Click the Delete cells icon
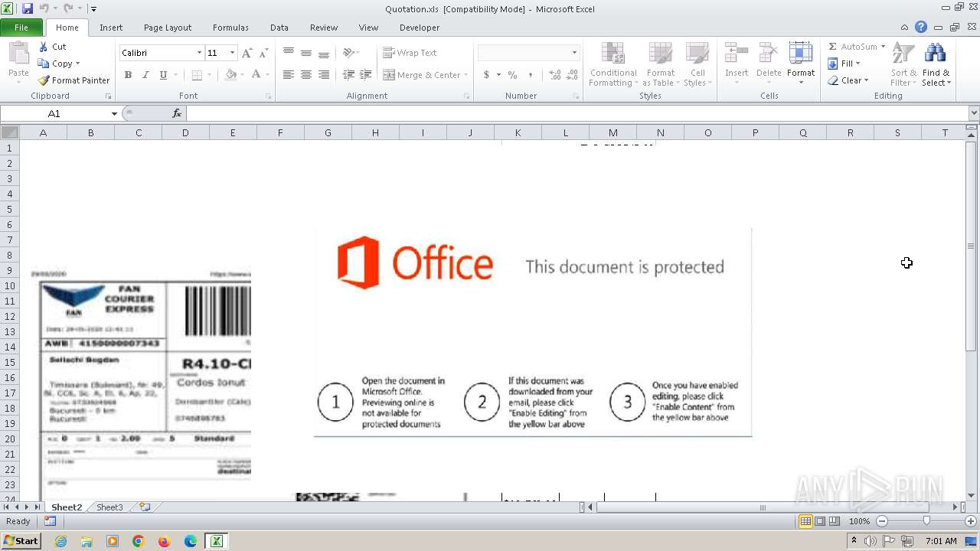This screenshot has width=980, height=551. [x=769, y=54]
